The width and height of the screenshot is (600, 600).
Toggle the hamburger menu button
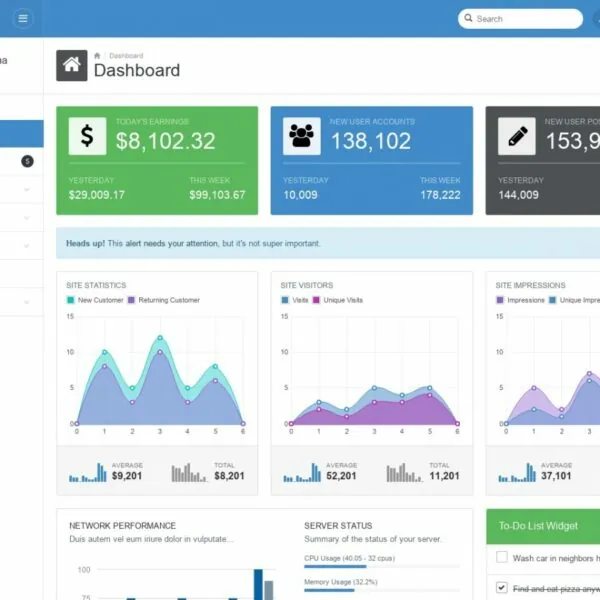pyautogui.click(x=23, y=18)
